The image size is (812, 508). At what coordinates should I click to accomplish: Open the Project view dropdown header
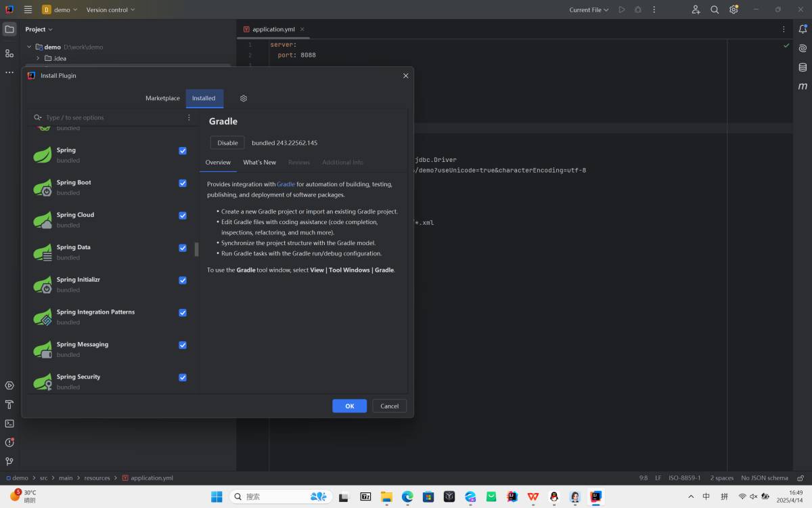[x=39, y=29]
